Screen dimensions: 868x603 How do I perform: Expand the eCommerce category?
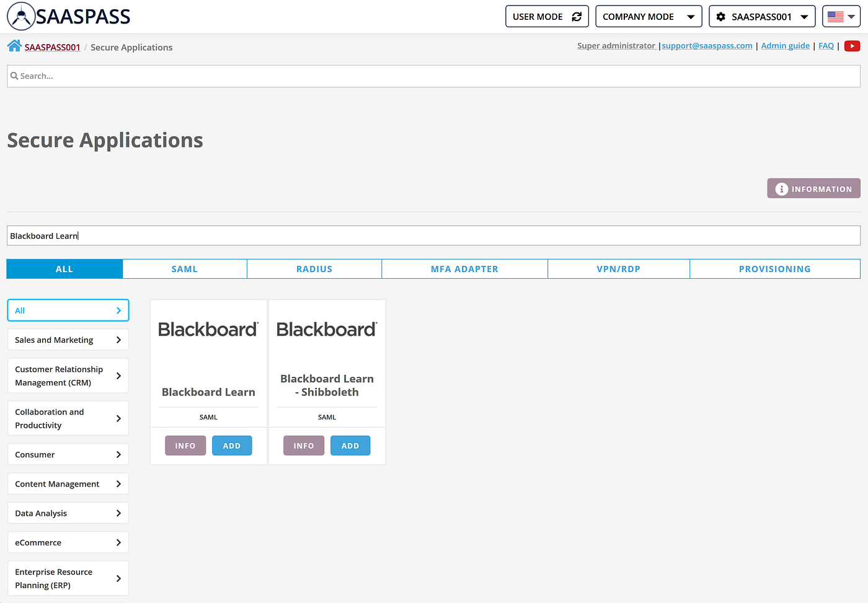68,542
